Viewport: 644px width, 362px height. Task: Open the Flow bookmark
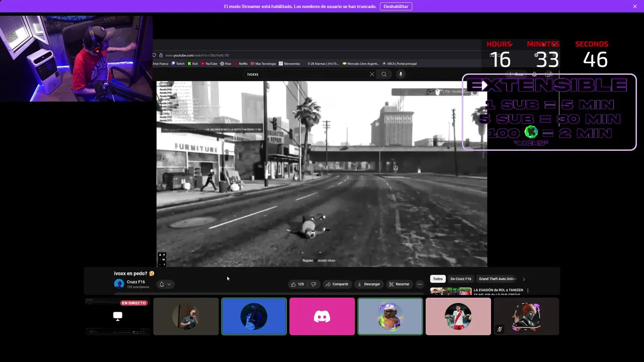[225, 64]
